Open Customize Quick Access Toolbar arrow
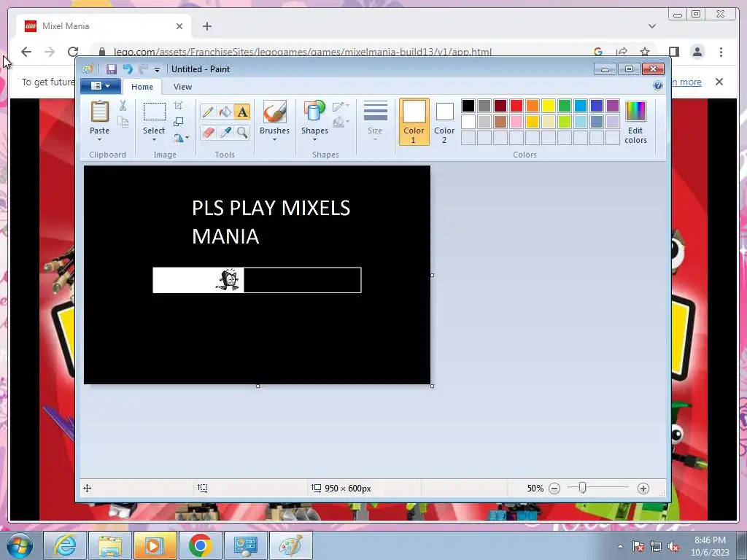Image resolution: width=747 pixels, height=560 pixels. pyautogui.click(x=157, y=69)
